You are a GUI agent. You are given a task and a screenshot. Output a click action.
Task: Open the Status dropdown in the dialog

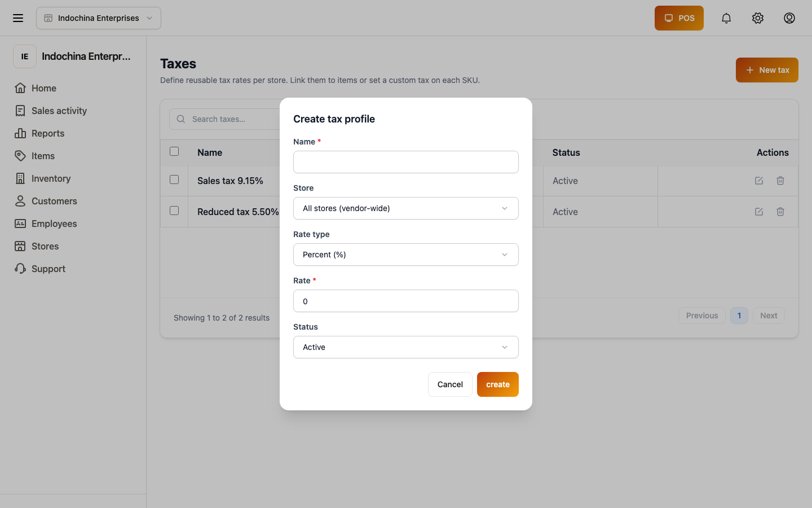click(x=406, y=347)
